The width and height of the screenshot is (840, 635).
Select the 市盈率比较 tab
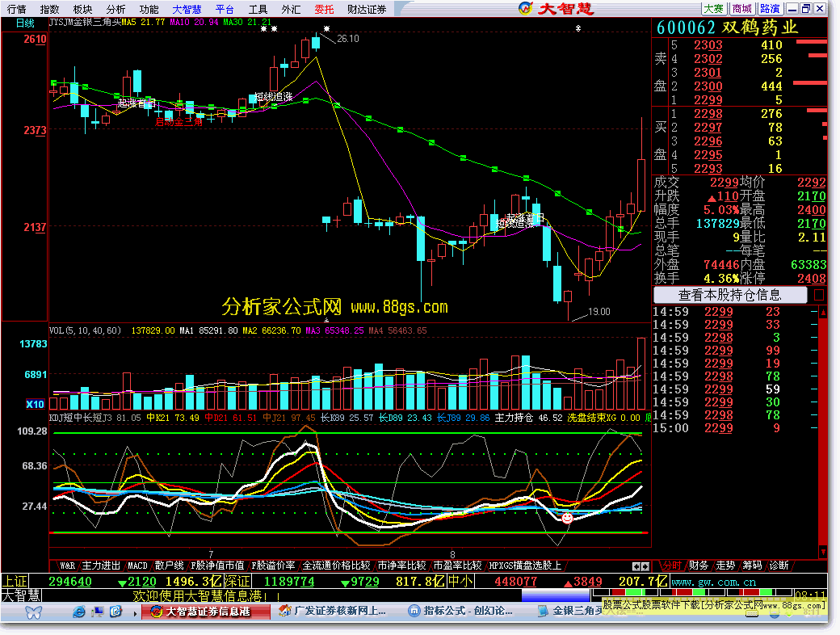point(457,566)
